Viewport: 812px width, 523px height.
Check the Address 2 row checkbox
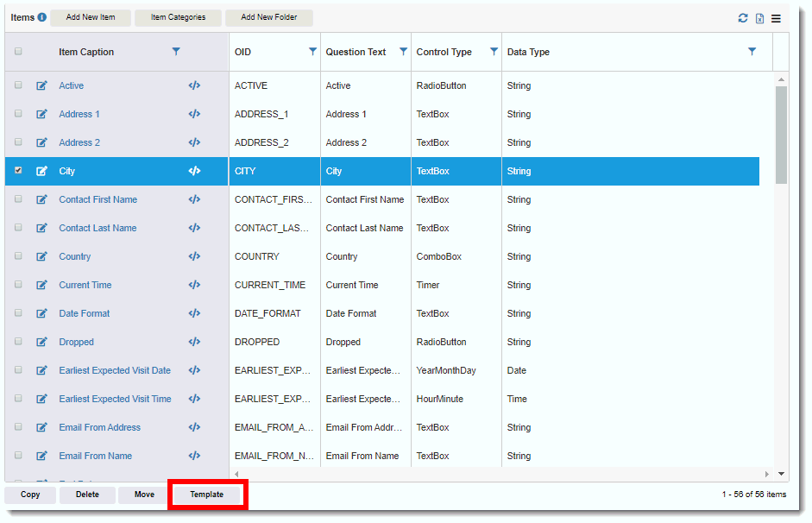18,142
